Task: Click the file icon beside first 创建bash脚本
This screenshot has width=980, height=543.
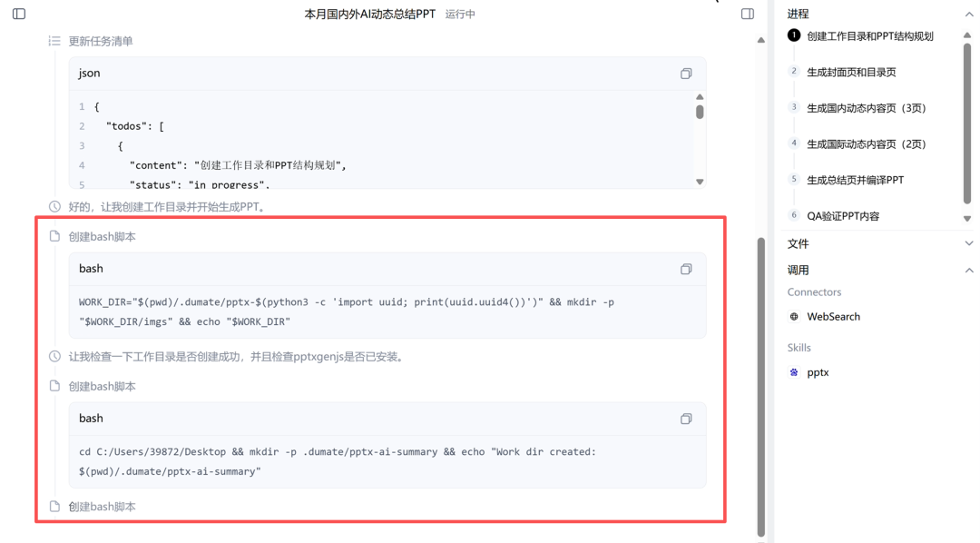Action: (x=54, y=236)
